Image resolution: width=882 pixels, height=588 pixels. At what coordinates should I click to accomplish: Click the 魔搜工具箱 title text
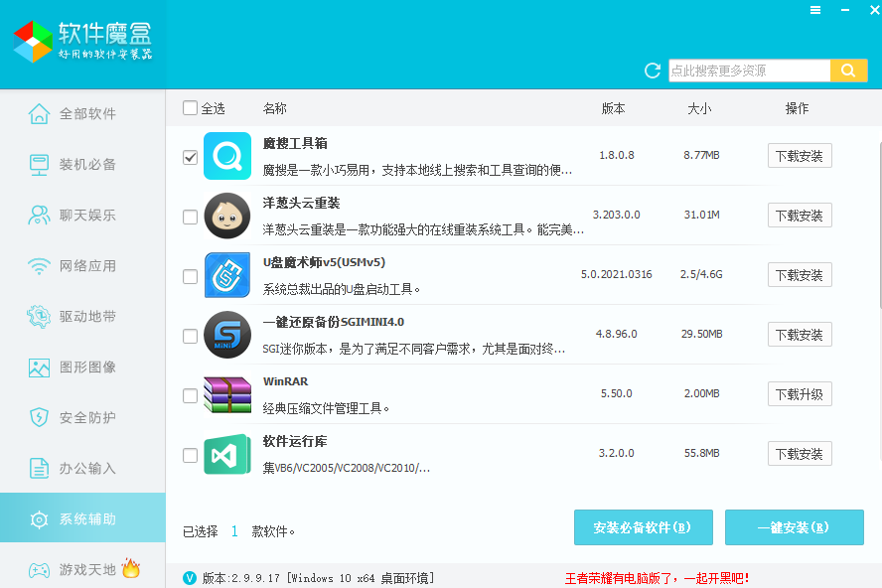[x=295, y=143]
